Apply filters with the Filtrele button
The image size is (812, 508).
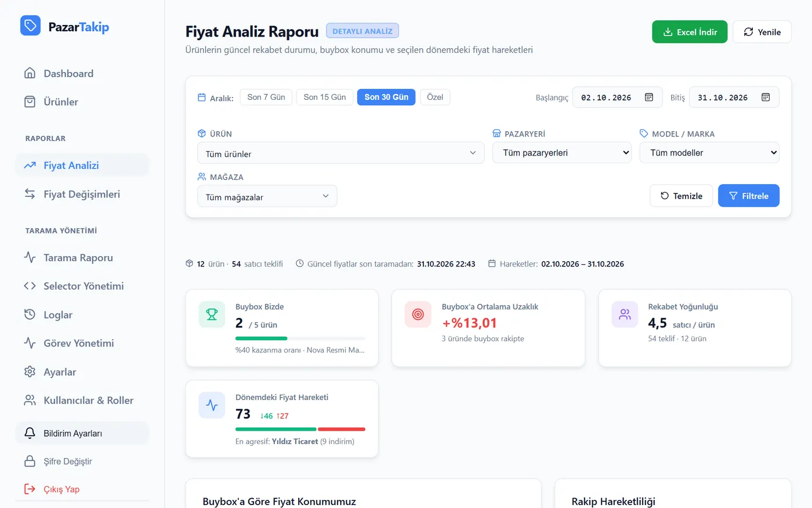749,196
